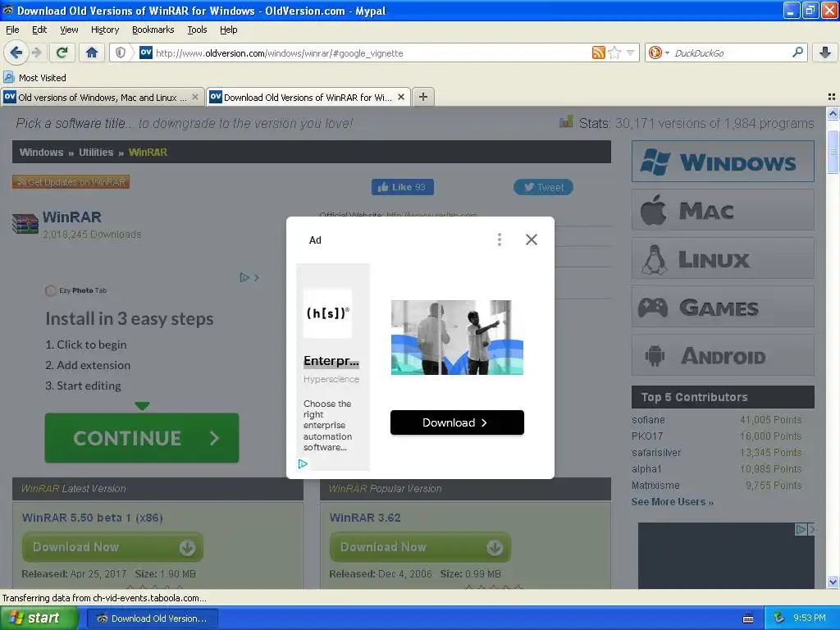This screenshot has width=840, height=630.
Task: Click the Hyperscience (h[s]) logo in ad
Action: [328, 313]
